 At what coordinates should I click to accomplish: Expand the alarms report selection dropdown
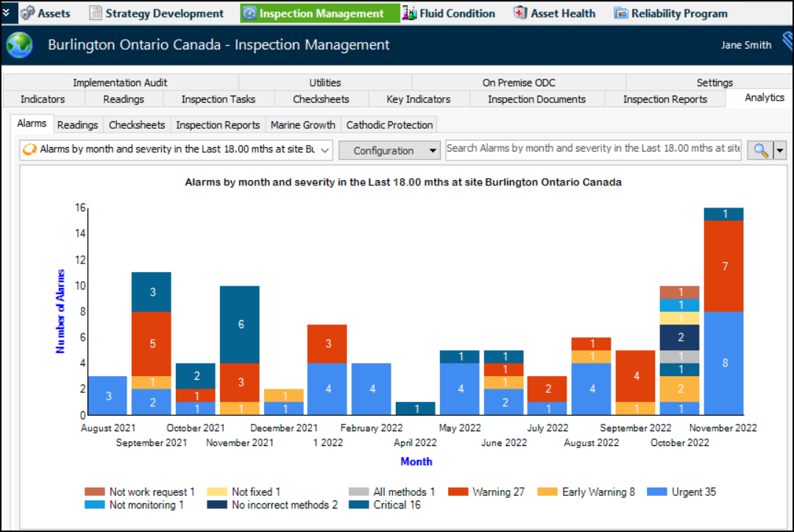pyautogui.click(x=325, y=150)
